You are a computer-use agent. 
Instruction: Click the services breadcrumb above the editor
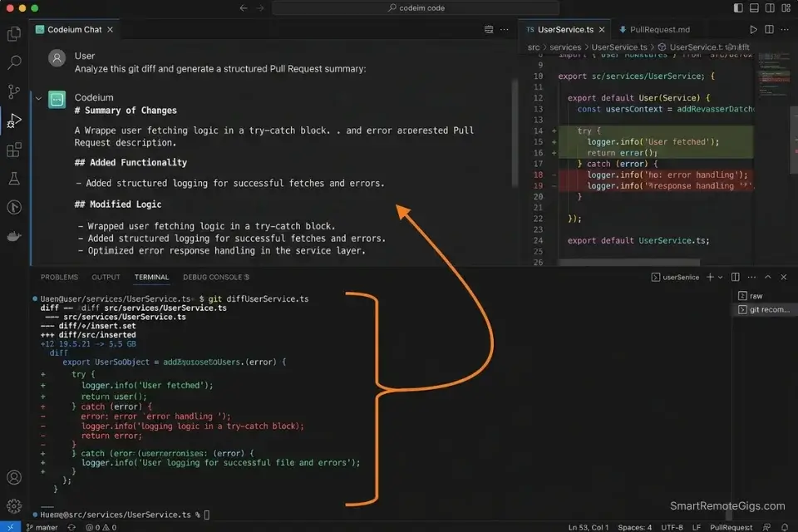pos(565,47)
